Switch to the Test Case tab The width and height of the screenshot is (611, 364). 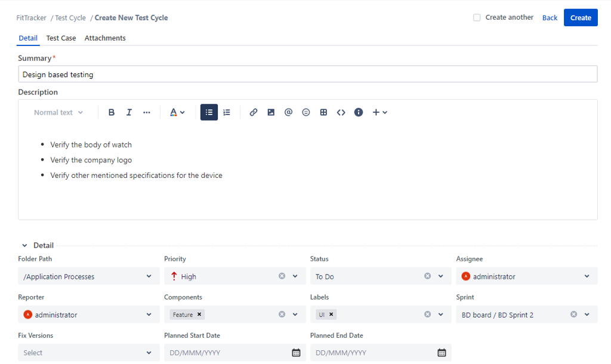[x=61, y=38]
